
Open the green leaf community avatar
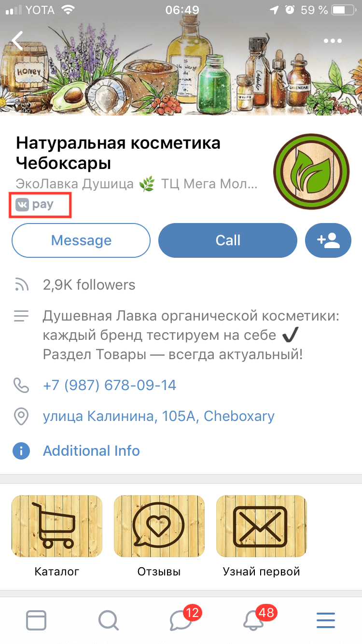coord(311,171)
